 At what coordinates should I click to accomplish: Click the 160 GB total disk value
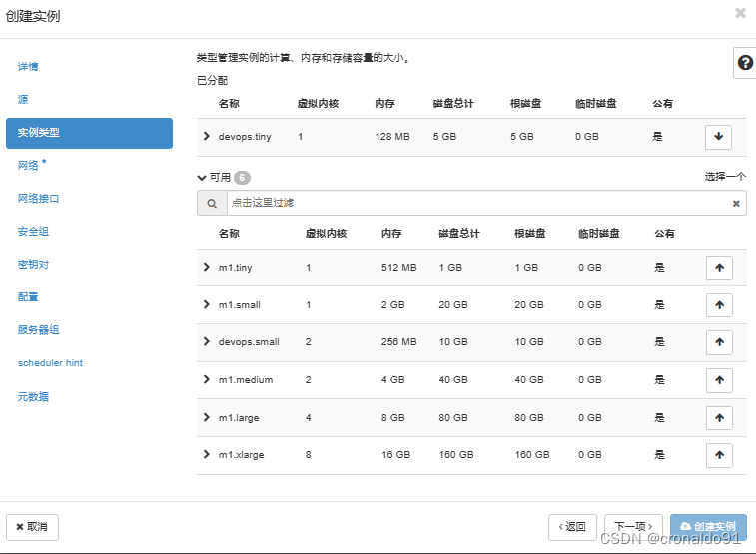tap(456, 455)
